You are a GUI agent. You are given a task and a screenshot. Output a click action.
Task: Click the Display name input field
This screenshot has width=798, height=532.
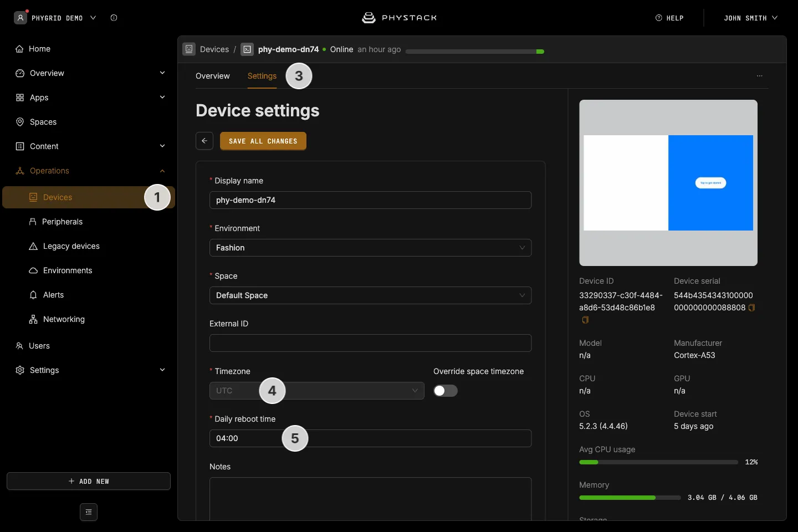pos(370,200)
